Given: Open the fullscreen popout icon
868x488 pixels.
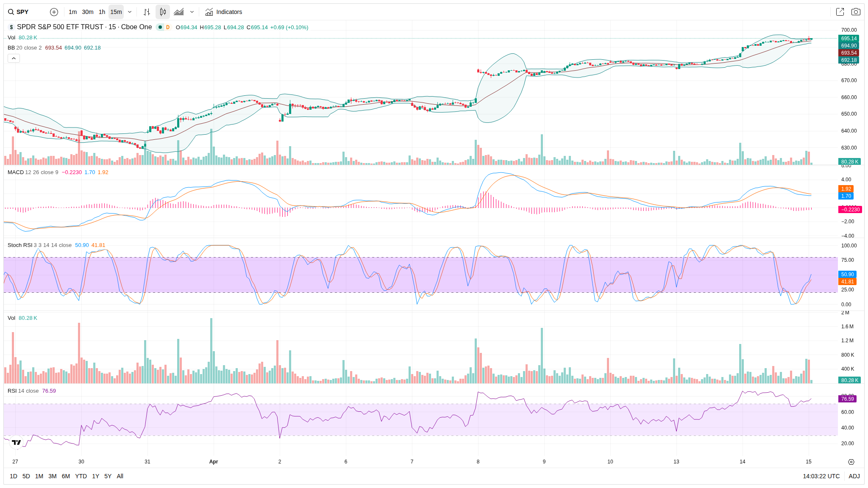Looking at the screenshot, I should (x=840, y=12).
